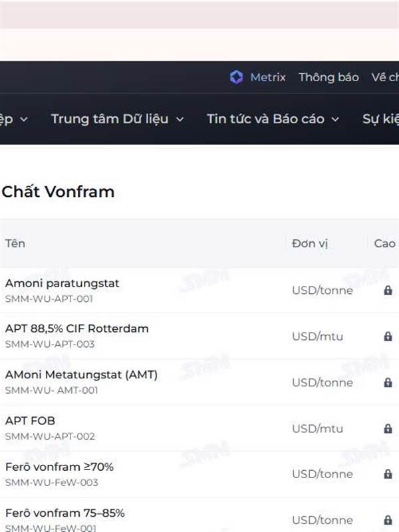Click lock icon for Amoni paratungstat row
This screenshot has width=399, height=532.
coord(388,291)
